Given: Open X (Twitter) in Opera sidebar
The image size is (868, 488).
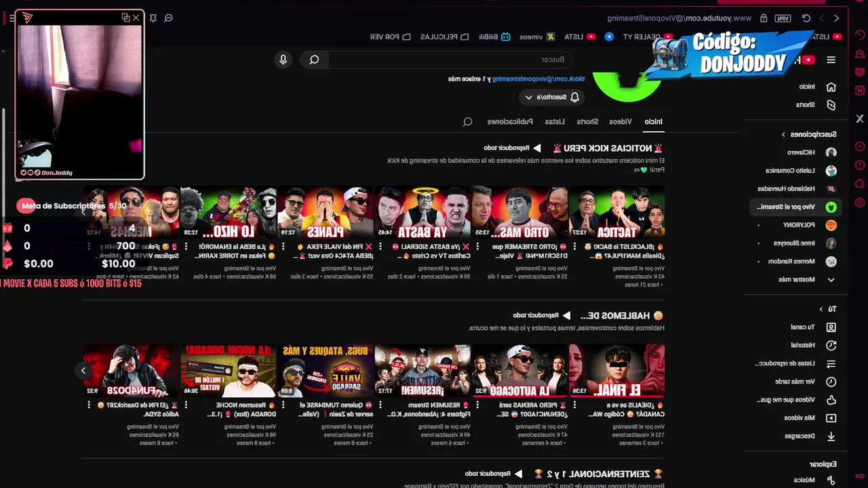Looking at the screenshot, I should pyautogui.click(x=860, y=119).
